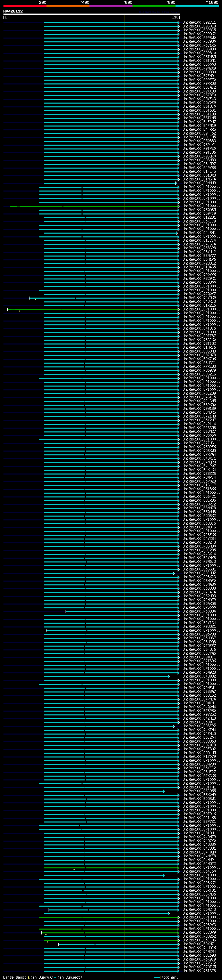Click the UniRef100_Q5BGR8 label
Viewport: 222px width, 980px height.
[199, 248]
